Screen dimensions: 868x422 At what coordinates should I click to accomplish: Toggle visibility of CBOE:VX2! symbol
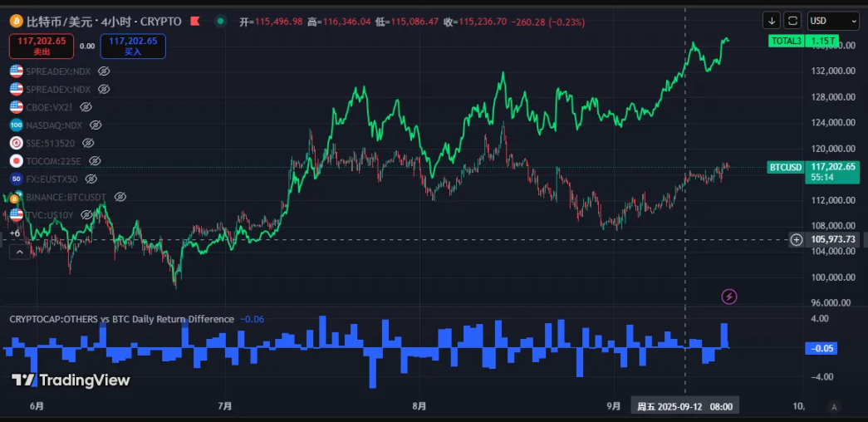click(86, 107)
